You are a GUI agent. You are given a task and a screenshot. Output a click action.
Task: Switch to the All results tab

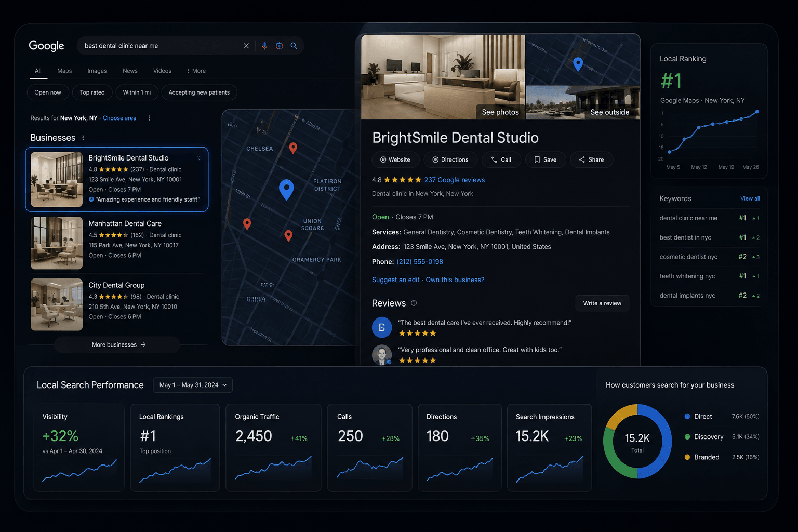pos(38,71)
